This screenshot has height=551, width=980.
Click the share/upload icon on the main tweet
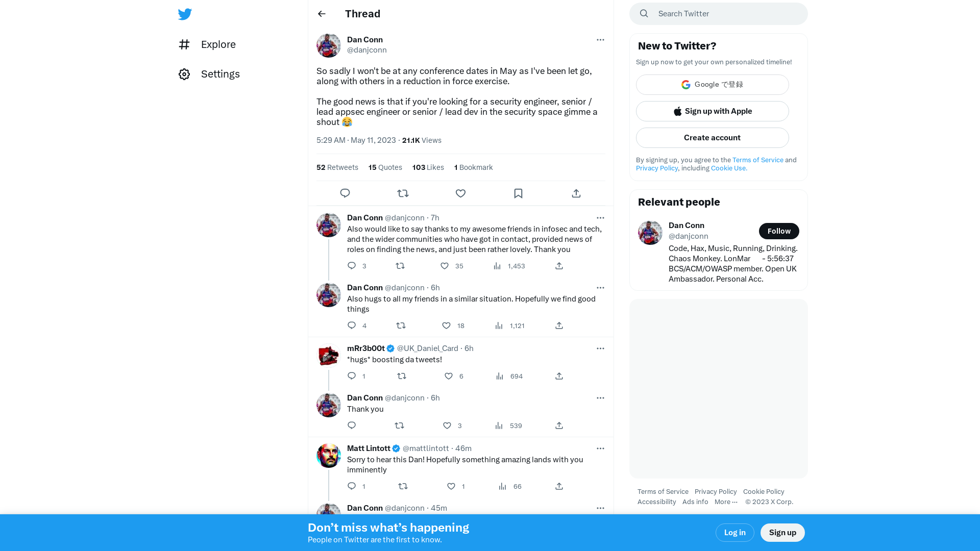point(575,193)
